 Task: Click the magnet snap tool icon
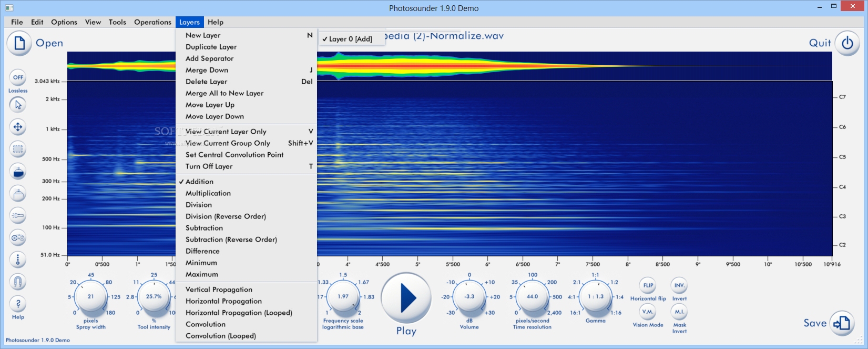[x=18, y=282]
